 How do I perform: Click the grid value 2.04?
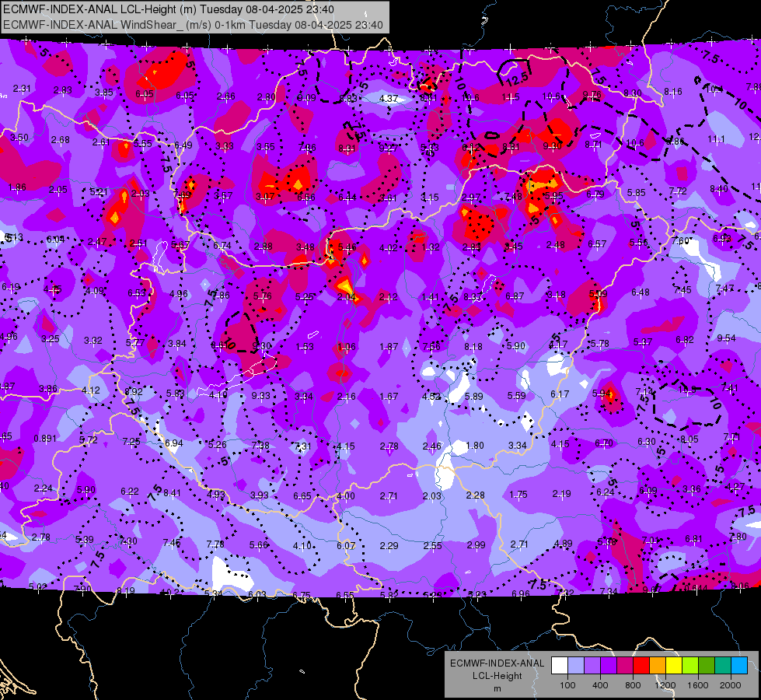(346, 297)
